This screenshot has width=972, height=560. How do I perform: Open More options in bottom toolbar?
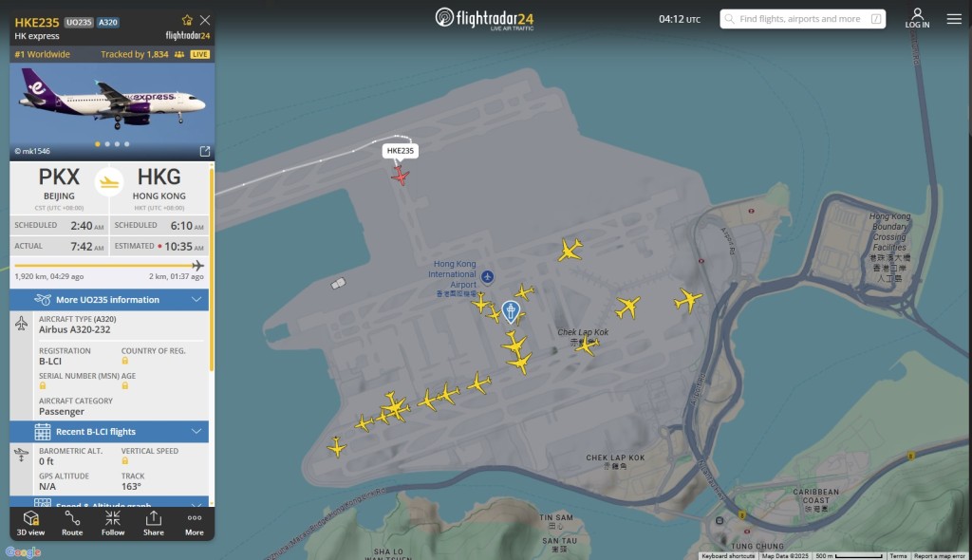(x=194, y=523)
